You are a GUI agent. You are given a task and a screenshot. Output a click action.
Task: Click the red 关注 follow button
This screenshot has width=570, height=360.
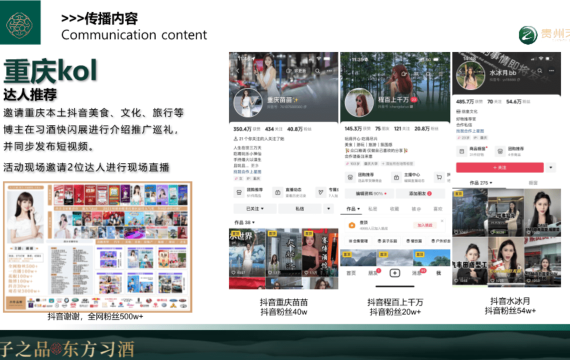click(x=500, y=168)
